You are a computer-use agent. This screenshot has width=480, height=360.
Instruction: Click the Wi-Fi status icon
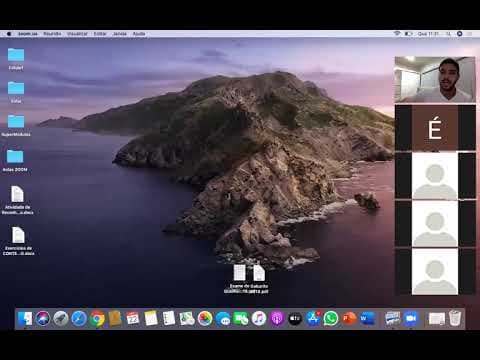click(x=397, y=34)
